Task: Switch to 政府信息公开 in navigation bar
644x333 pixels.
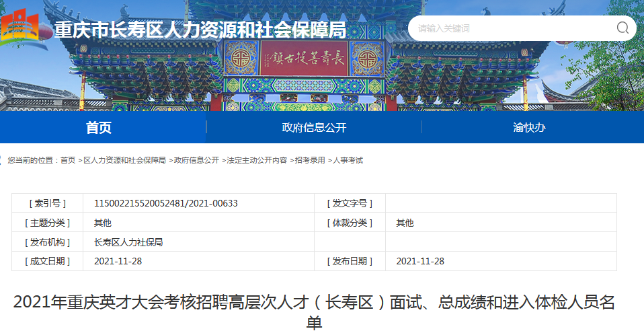Action: point(314,128)
